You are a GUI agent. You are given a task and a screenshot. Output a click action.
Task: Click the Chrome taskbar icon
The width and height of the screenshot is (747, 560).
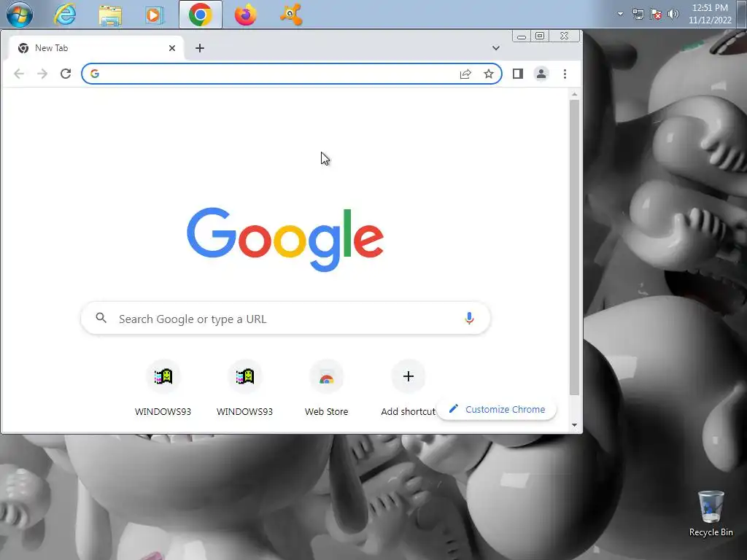click(x=201, y=15)
